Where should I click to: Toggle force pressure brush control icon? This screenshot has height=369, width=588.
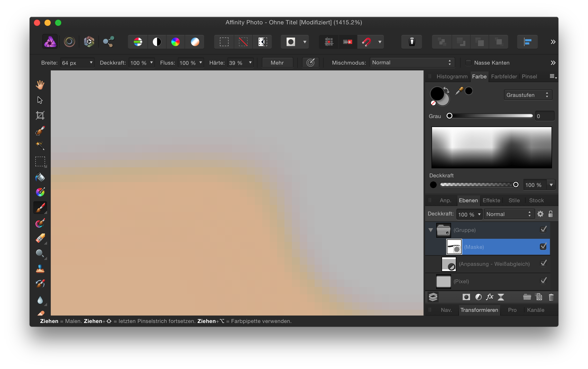point(310,63)
